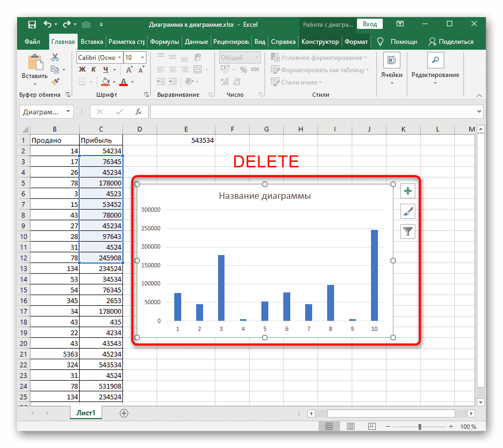Add a new sheet with plus icon
Viewport: 503px width, 448px height.
(124, 413)
